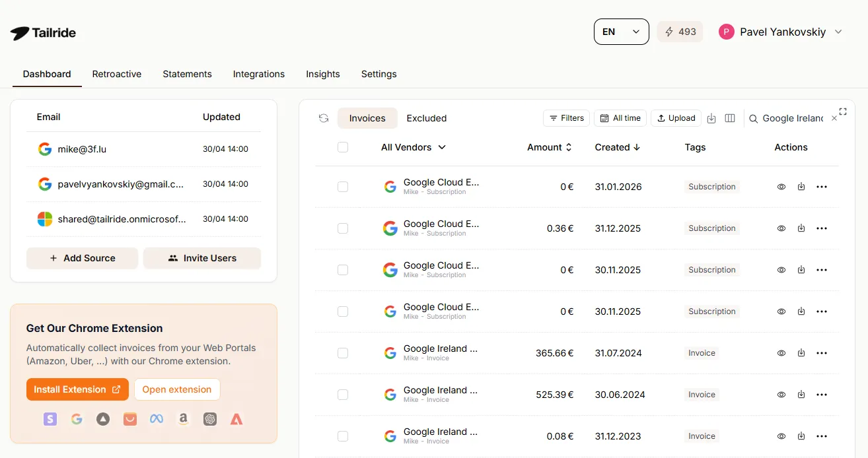View the 31.12.2025 invoice via eye icon
Image resolution: width=868 pixels, height=458 pixels.
tap(781, 228)
